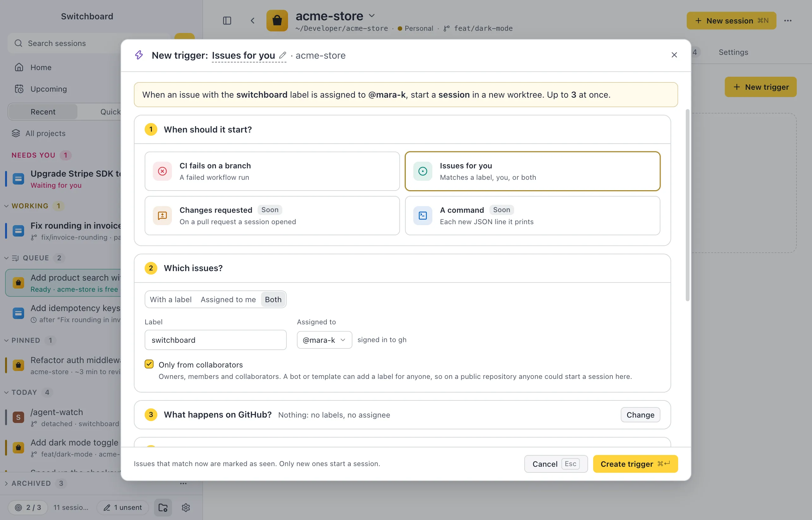The height and width of the screenshot is (520, 812).
Task: Click the All projects layers icon
Action: coord(16,133)
